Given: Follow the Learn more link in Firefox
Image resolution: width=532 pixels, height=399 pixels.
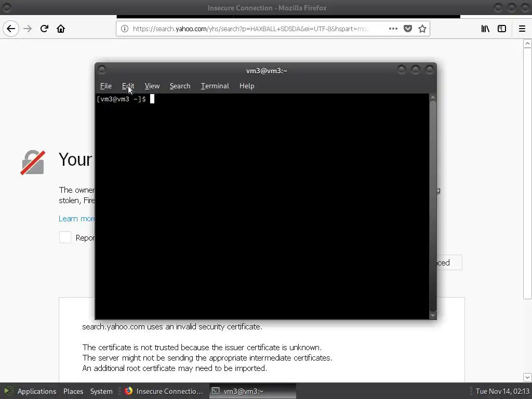Looking at the screenshot, I should pos(77,219).
